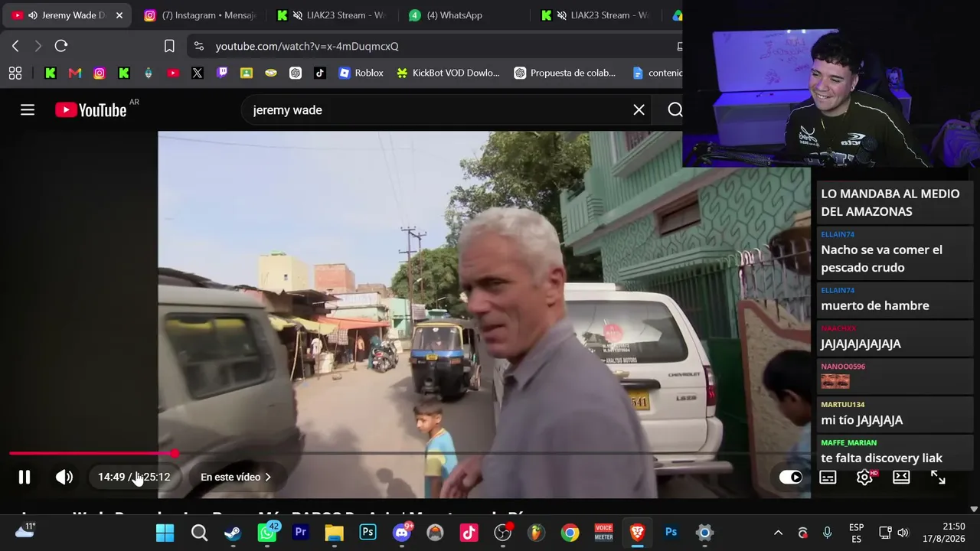Open WhatsApp from the taskbar
This screenshot has height=551, width=980.
pos(267,532)
